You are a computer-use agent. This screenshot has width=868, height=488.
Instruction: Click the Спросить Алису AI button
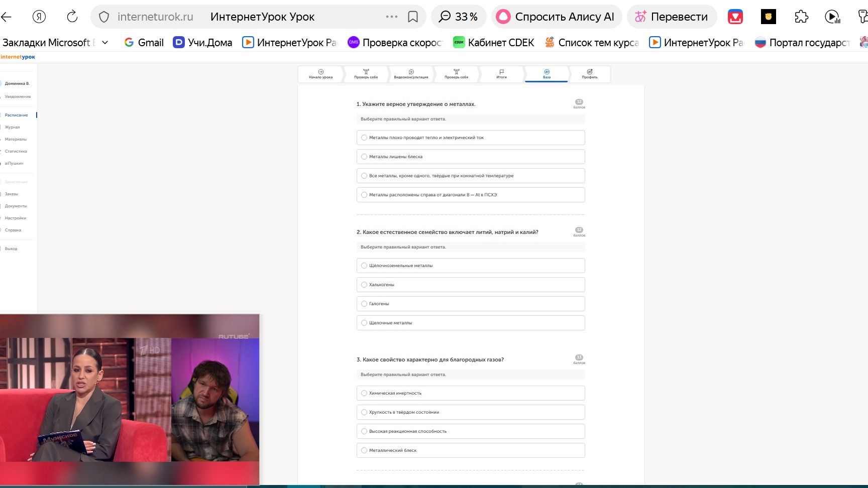557,17
